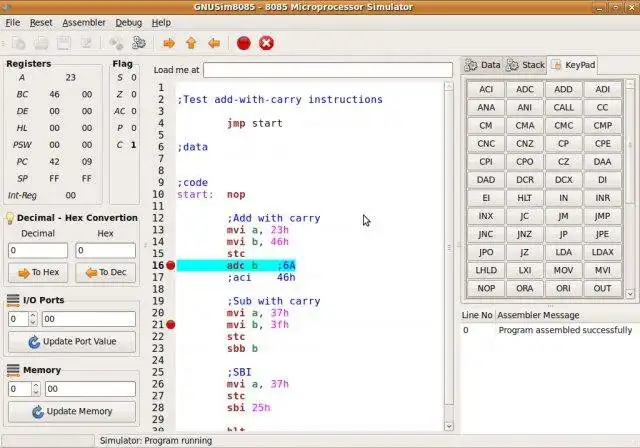Insert ADC instruction from keypad
Viewport: 640px width, 448px height.
pyautogui.click(x=524, y=89)
